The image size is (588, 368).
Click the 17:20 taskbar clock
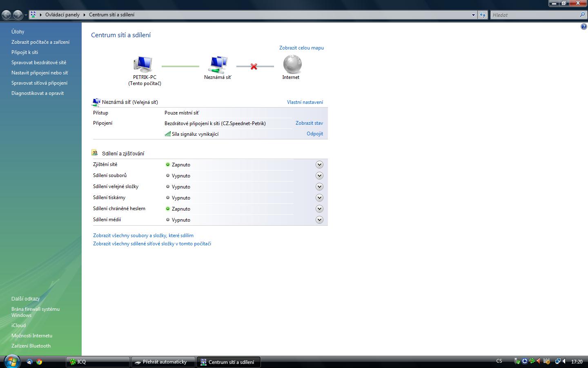click(x=577, y=361)
